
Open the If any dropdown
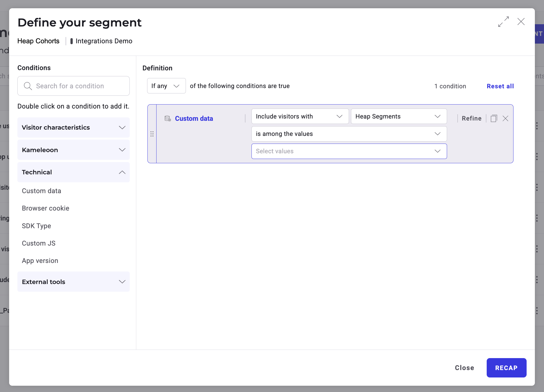pyautogui.click(x=166, y=86)
